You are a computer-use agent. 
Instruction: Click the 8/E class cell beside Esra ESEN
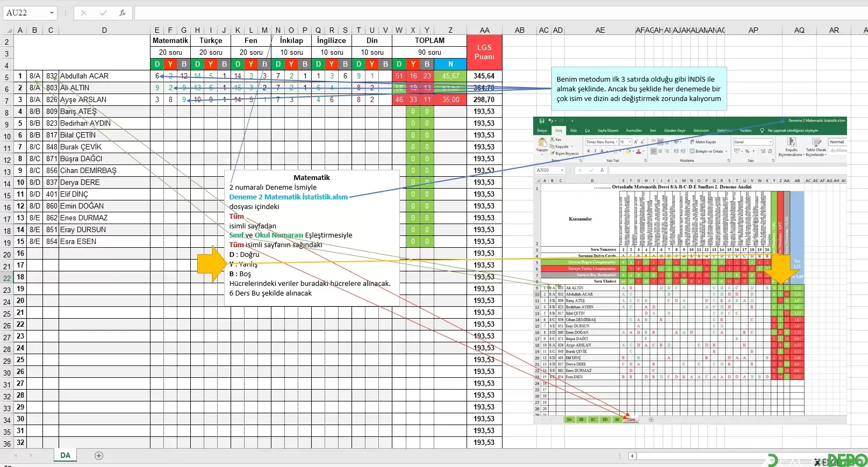pos(35,242)
